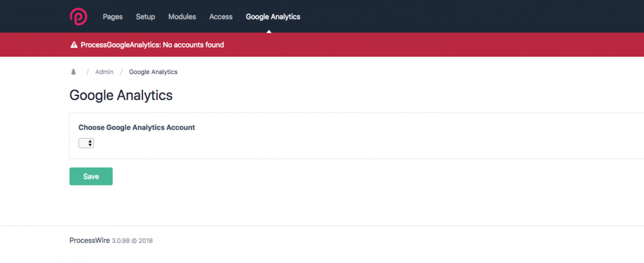Click the ProcessWire name in the footer
Screen dimensions: 644x263
pyautogui.click(x=90, y=240)
